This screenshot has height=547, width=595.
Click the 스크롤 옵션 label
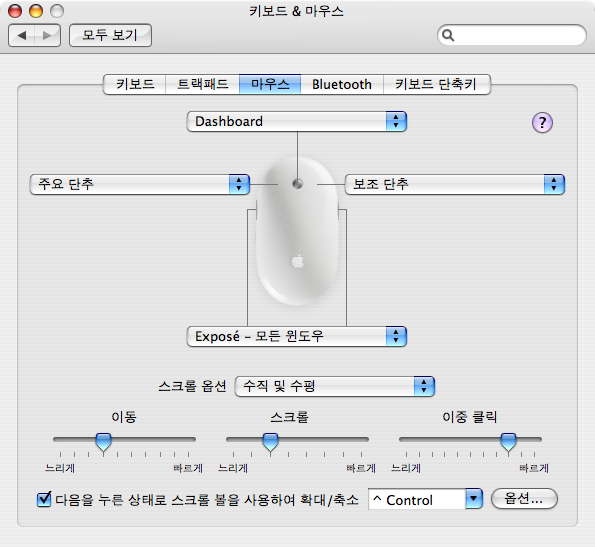click(x=192, y=386)
